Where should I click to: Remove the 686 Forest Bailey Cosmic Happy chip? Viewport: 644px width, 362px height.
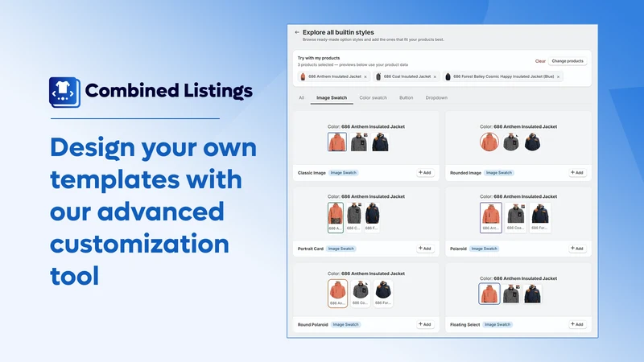tap(558, 76)
